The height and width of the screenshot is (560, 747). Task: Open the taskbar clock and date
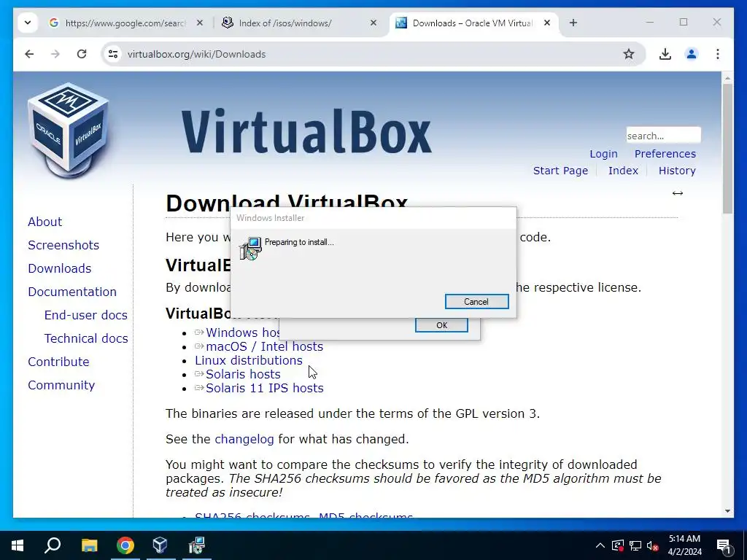pos(684,545)
